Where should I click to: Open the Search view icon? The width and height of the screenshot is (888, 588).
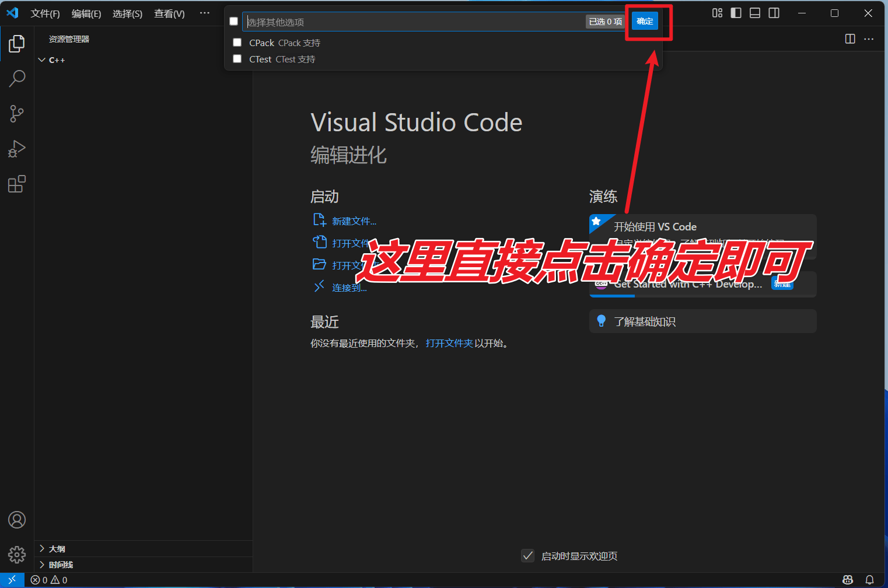point(17,78)
